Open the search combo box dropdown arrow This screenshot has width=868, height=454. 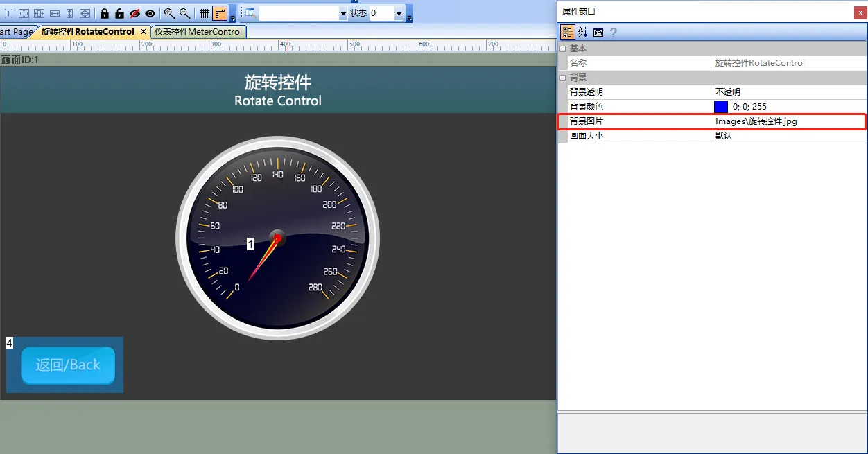pyautogui.click(x=343, y=14)
